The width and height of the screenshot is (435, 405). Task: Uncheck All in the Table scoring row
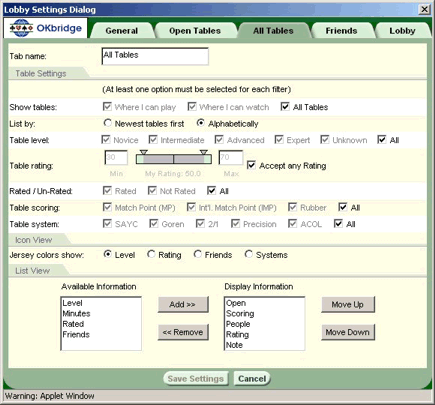(343, 207)
